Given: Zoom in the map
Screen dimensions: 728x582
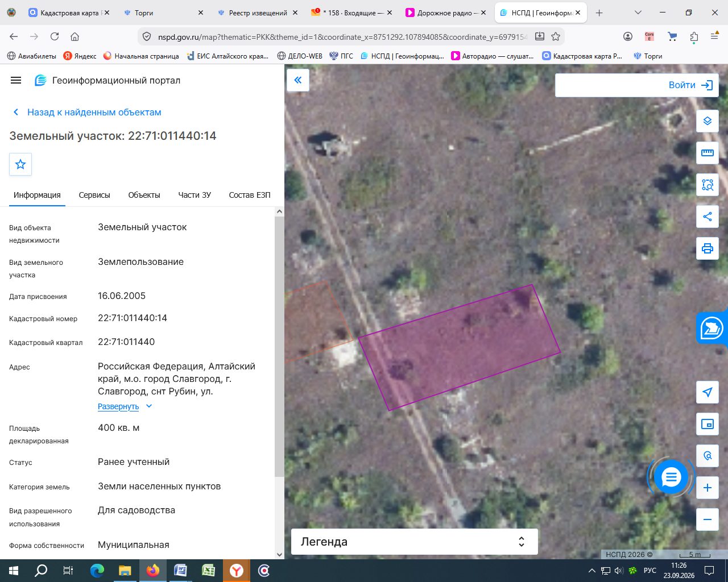Looking at the screenshot, I should click(x=708, y=488).
